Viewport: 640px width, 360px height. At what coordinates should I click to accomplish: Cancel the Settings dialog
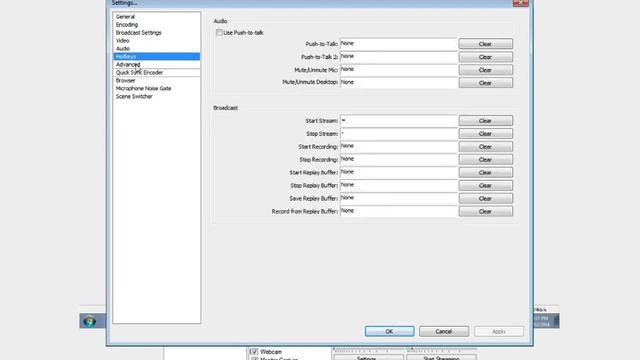tap(444, 331)
